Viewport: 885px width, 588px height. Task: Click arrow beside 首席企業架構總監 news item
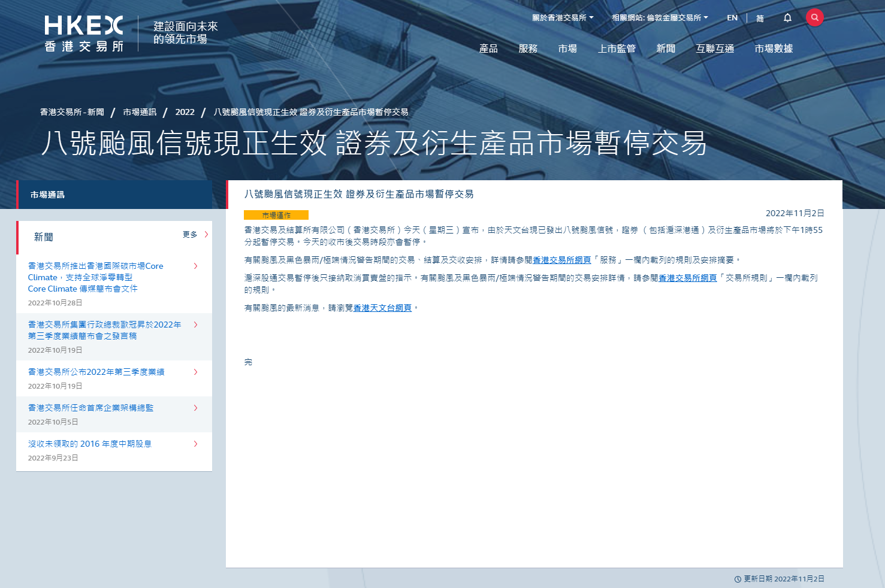coord(196,408)
